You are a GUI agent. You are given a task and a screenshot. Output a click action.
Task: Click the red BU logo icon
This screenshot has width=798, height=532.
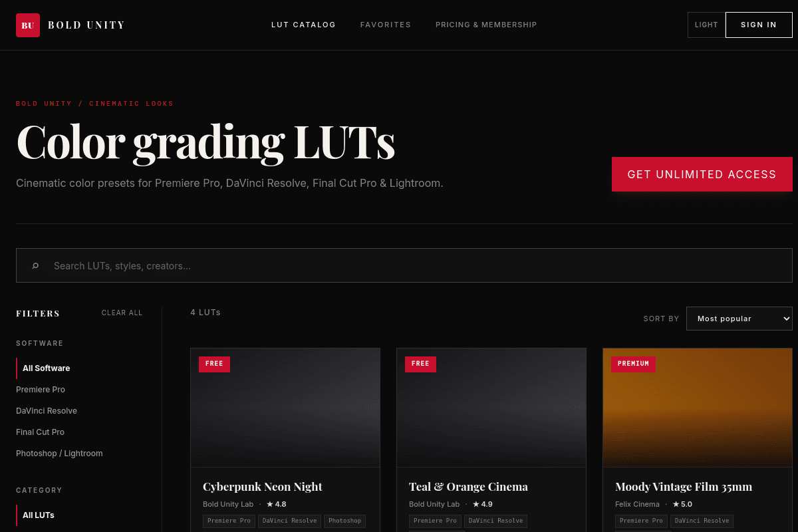(x=28, y=25)
